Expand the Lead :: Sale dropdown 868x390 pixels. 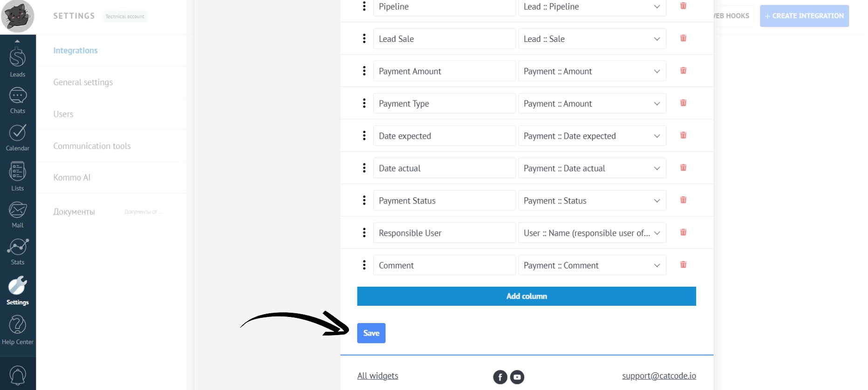pyautogui.click(x=592, y=39)
